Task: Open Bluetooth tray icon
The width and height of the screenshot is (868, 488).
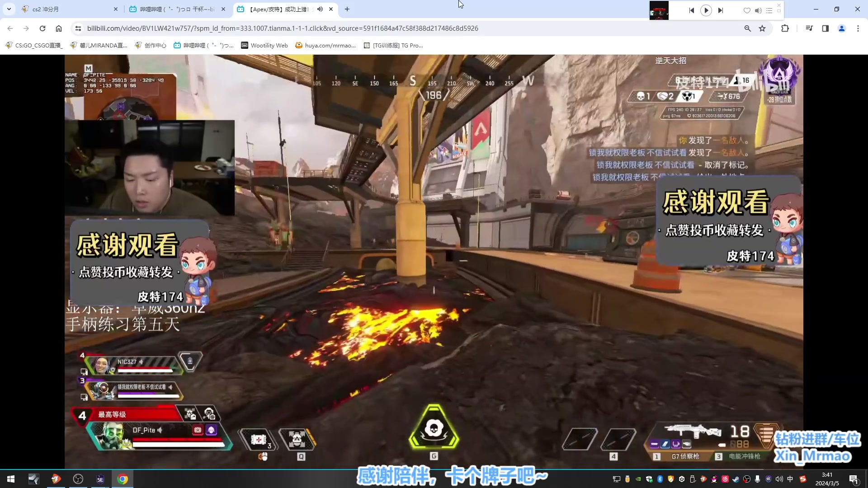Action: click(x=660, y=479)
